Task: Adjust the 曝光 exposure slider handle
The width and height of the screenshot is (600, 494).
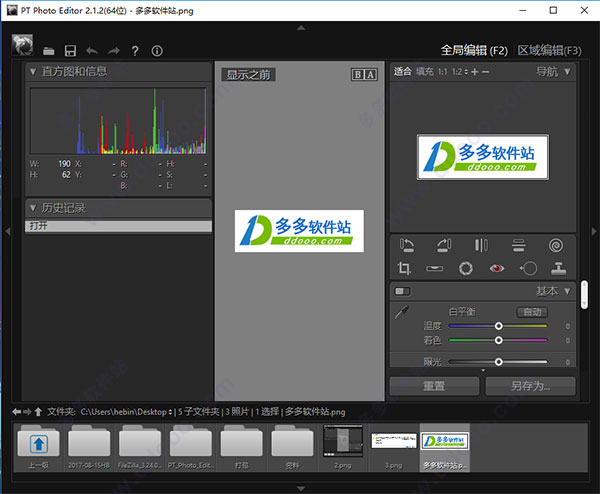Action: coord(499,362)
